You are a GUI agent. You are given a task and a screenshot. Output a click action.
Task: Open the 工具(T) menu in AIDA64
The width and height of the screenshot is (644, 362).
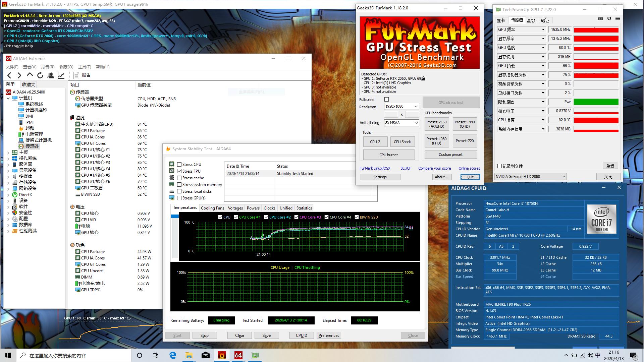84,67
